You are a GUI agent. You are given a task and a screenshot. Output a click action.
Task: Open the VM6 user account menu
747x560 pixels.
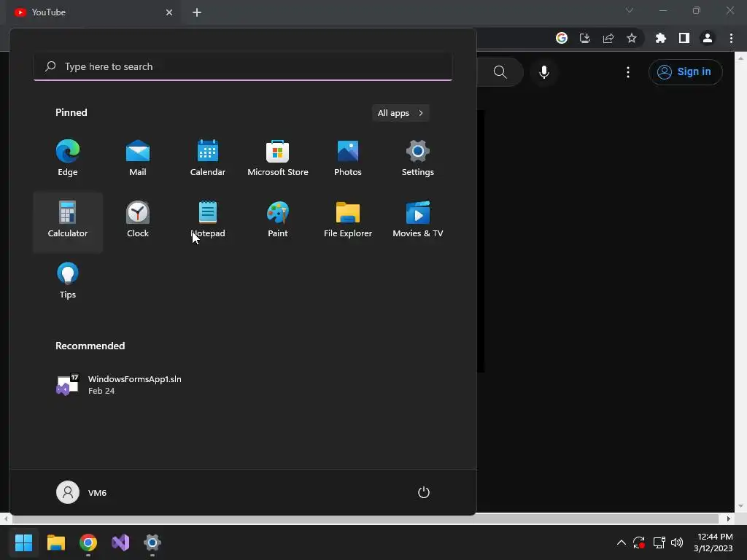pos(82,492)
